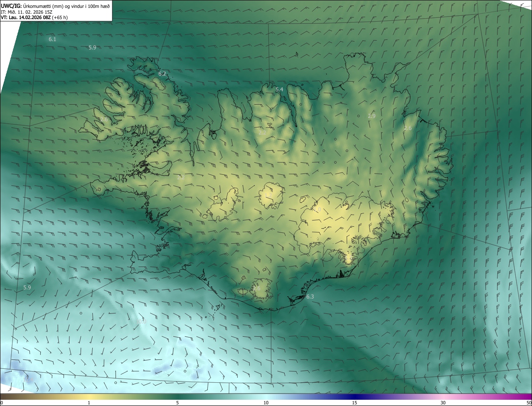The width and height of the screenshot is (532, 406).
Task: Click the 15 tick on color scale
Action: point(355,403)
